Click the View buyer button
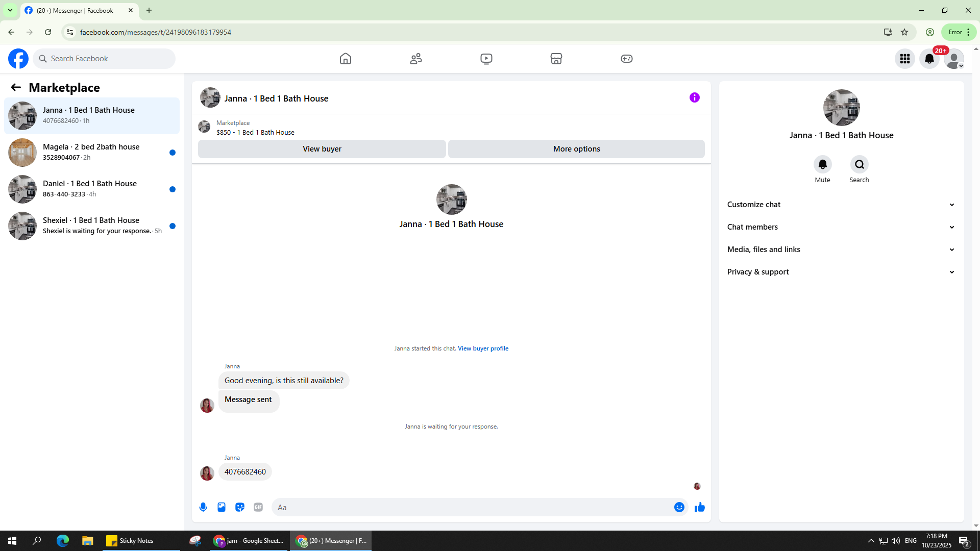980x551 pixels. click(x=322, y=149)
